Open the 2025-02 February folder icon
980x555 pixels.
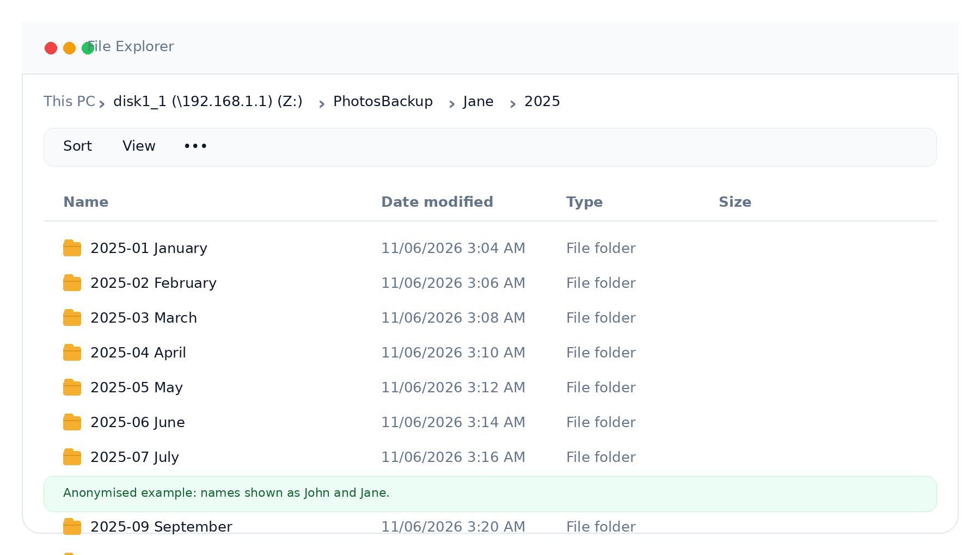(x=72, y=283)
